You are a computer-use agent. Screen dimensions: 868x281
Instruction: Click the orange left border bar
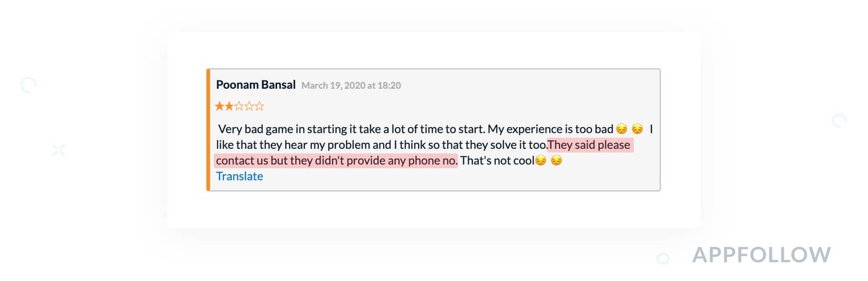point(208,130)
